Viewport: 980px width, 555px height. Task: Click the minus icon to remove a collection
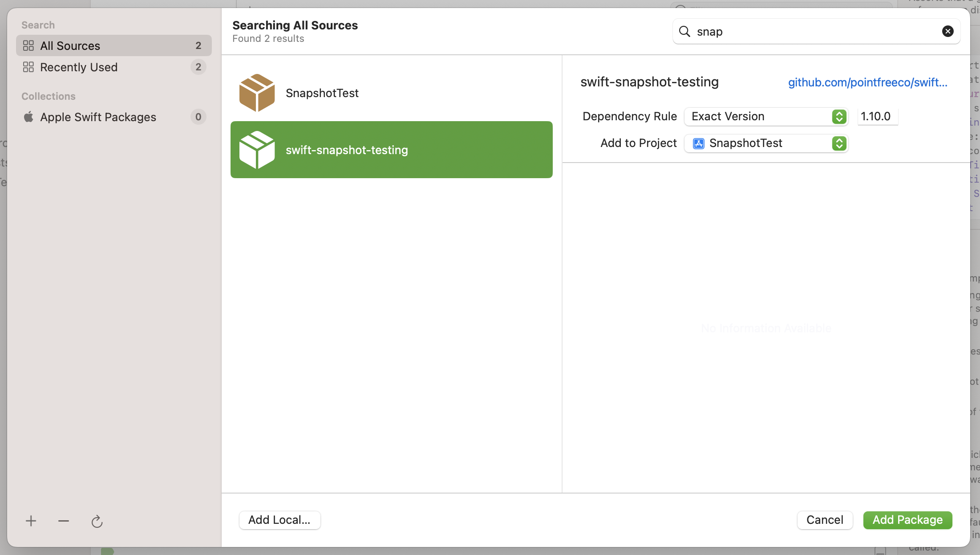coord(64,521)
